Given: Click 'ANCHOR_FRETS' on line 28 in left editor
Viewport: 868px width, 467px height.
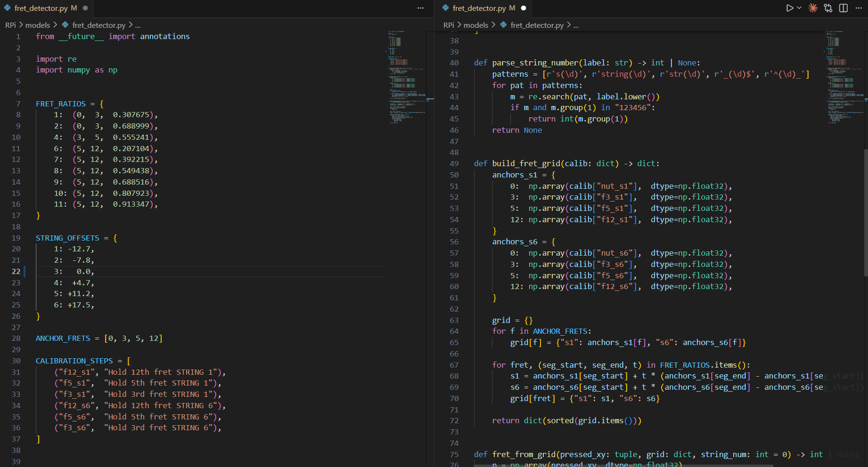Looking at the screenshot, I should 63,338.
